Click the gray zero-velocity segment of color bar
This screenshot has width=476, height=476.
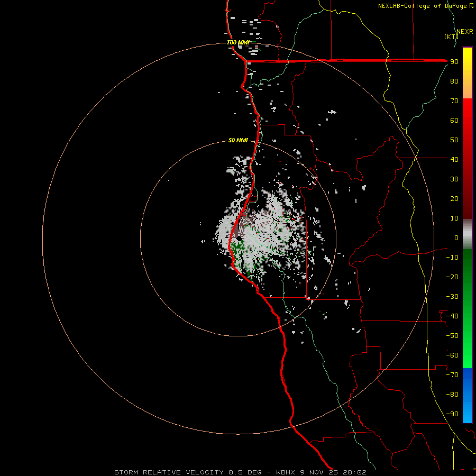pyautogui.click(x=467, y=234)
